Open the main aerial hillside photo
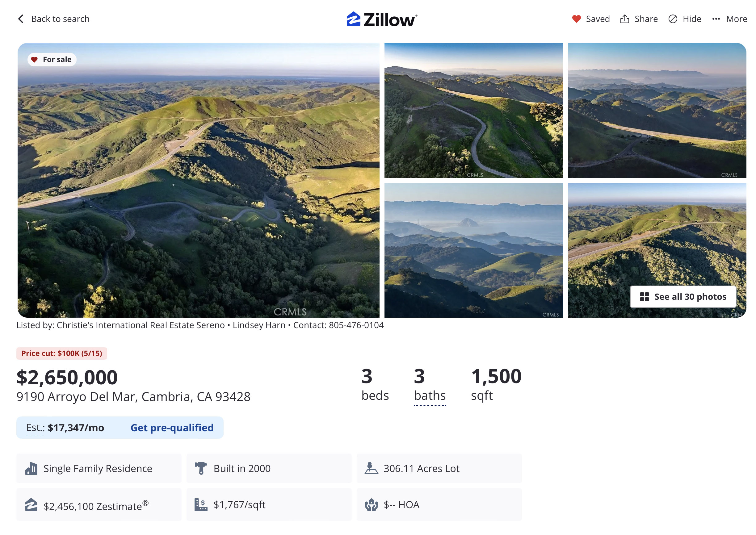 pyautogui.click(x=198, y=180)
